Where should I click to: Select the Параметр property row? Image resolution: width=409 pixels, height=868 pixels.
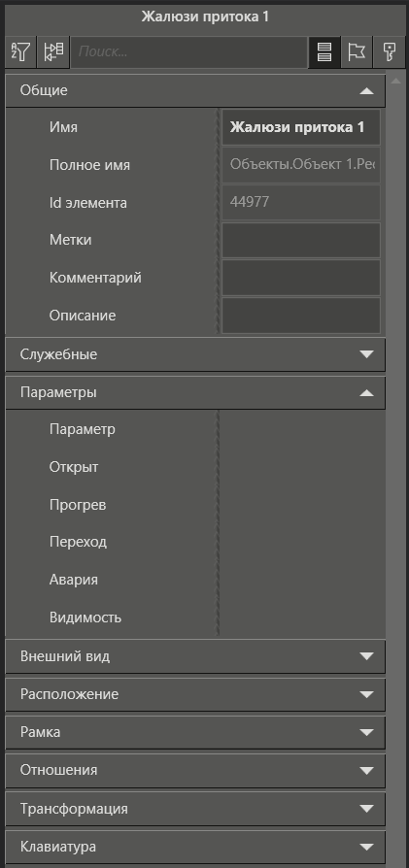click(195, 429)
